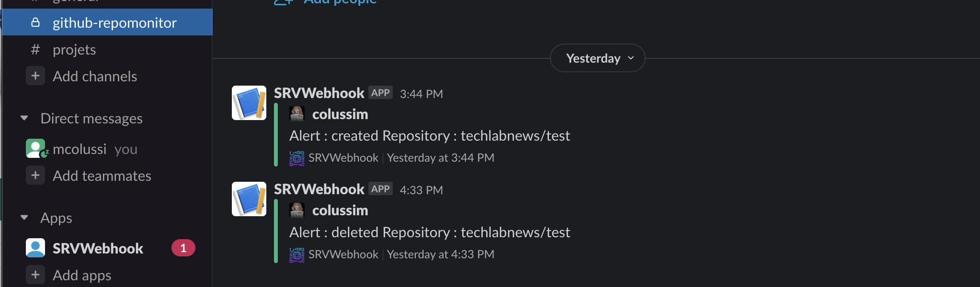Image resolution: width=980 pixels, height=287 pixels.
Task: Open the Yesterday date dropdown
Action: tap(597, 58)
